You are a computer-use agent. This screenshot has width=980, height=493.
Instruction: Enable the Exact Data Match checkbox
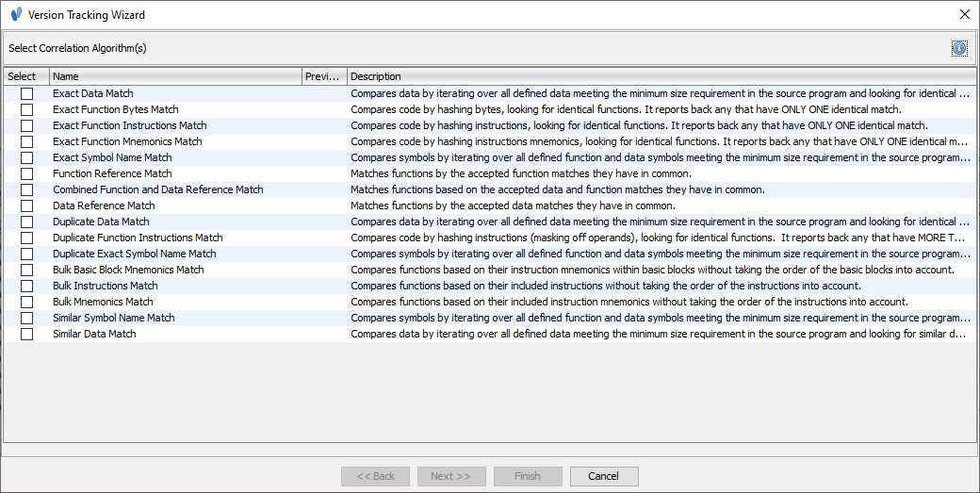coord(27,93)
